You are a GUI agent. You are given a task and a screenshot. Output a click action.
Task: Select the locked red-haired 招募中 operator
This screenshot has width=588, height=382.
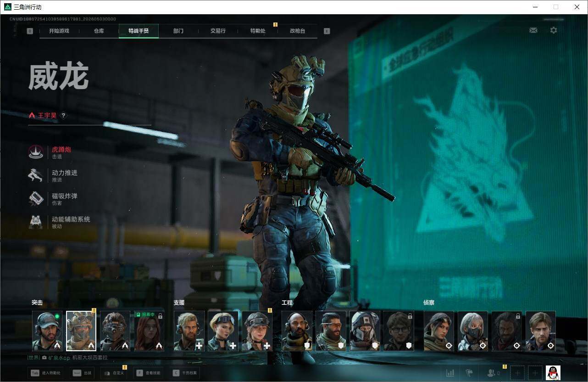point(149,331)
